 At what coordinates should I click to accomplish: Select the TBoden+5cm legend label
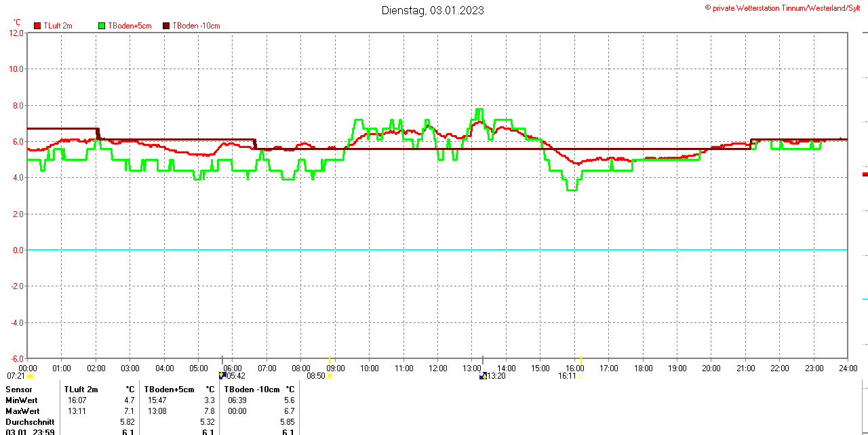click(x=130, y=26)
